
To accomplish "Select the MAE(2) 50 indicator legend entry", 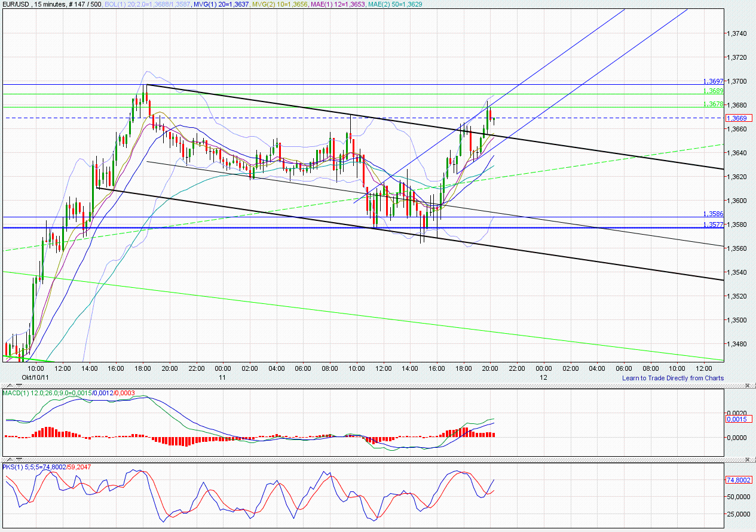I will (394, 4).
